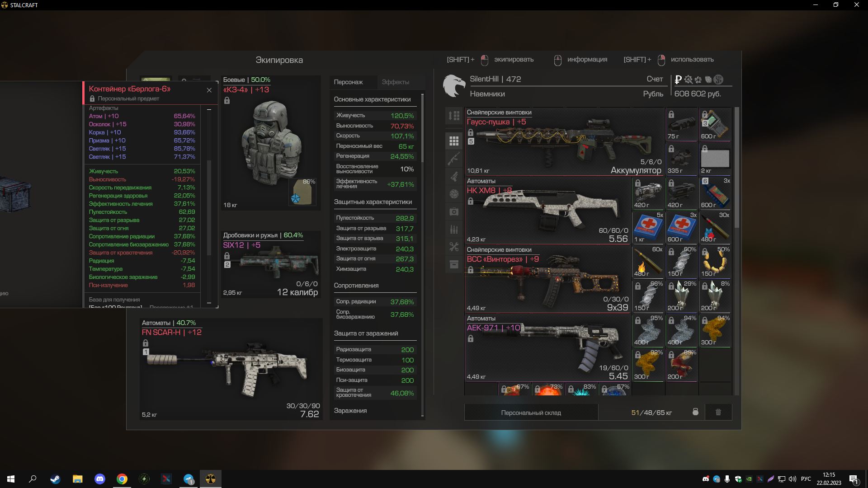The height and width of the screenshot is (488, 868).
Task: Click the inventory list scrollbar
Action: point(736,167)
